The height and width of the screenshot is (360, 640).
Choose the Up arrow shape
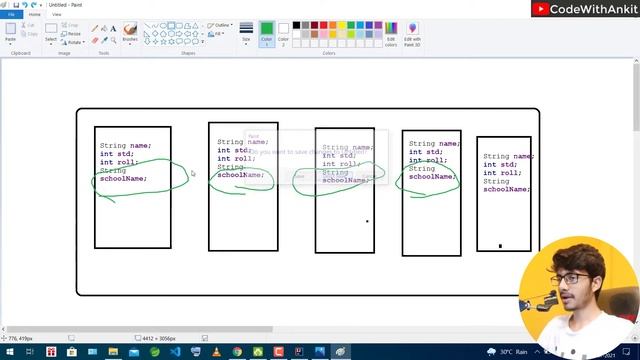point(196,33)
